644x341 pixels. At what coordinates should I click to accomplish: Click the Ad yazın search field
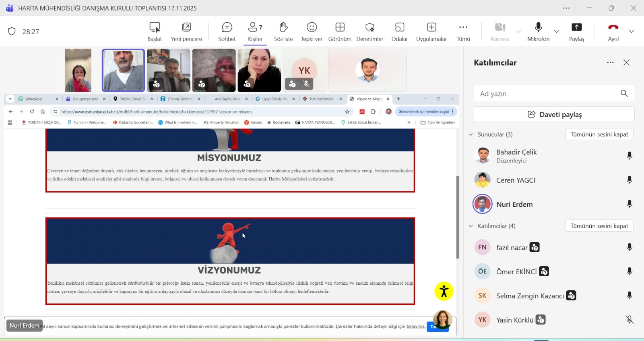[x=547, y=94]
